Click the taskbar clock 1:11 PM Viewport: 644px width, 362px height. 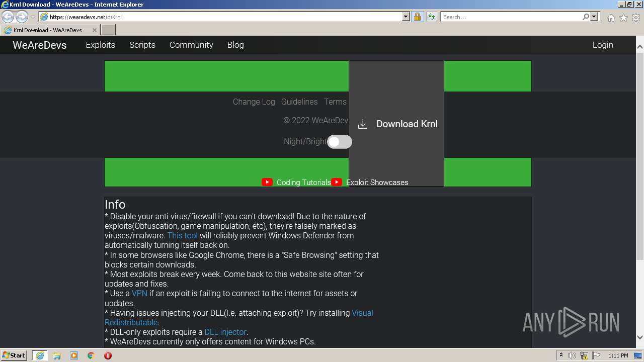pyautogui.click(x=618, y=355)
